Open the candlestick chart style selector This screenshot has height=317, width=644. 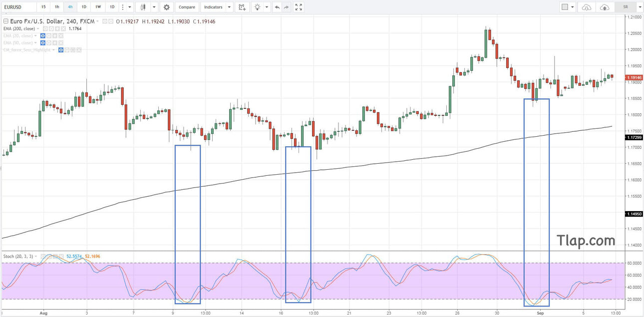click(143, 7)
